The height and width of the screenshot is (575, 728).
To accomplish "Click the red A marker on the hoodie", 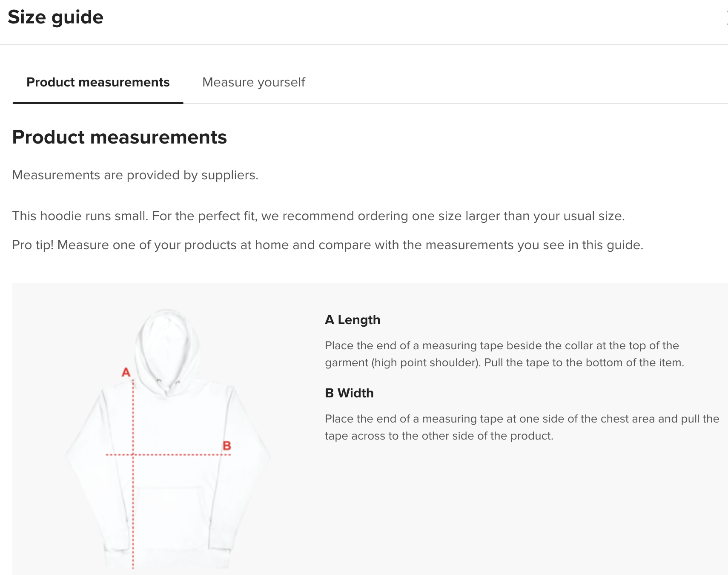I will pyautogui.click(x=126, y=372).
